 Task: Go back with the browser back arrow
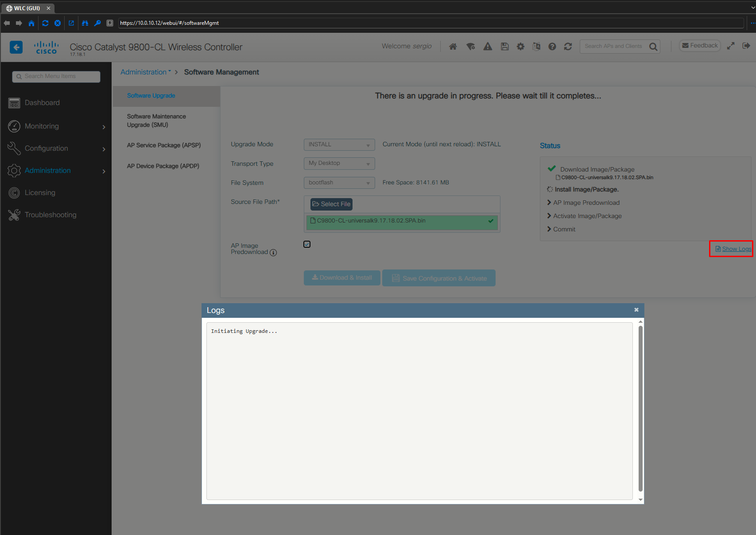[x=7, y=23]
